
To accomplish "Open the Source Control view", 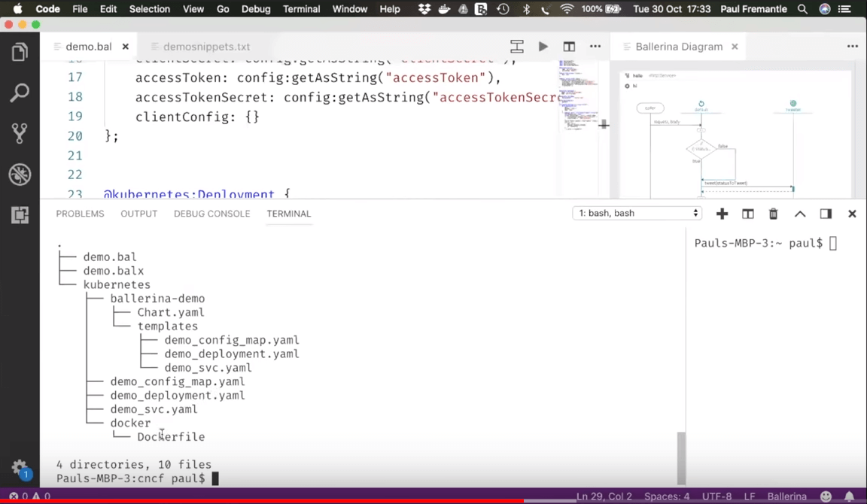I will click(20, 133).
